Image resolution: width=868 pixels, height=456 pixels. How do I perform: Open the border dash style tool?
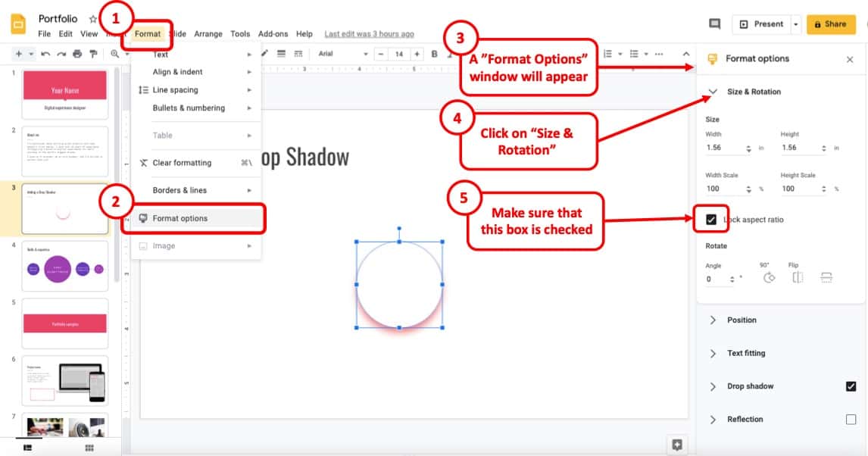tap(298, 54)
